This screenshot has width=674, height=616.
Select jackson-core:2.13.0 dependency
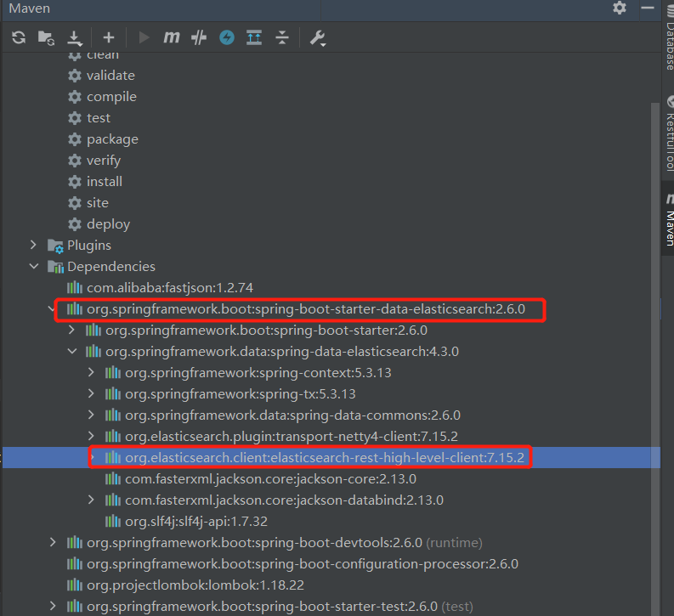click(x=270, y=479)
